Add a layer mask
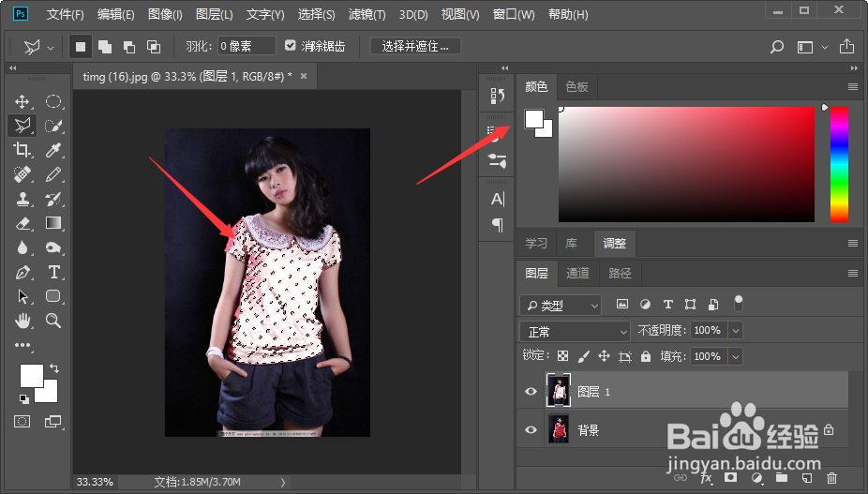Viewport: 868px width, 494px height. coord(731,477)
